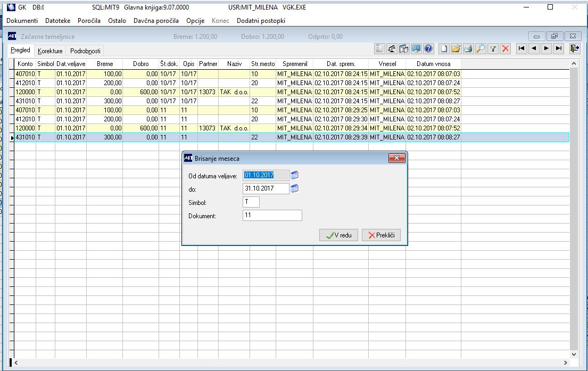Jump to first record navigation arrow

(x=521, y=49)
